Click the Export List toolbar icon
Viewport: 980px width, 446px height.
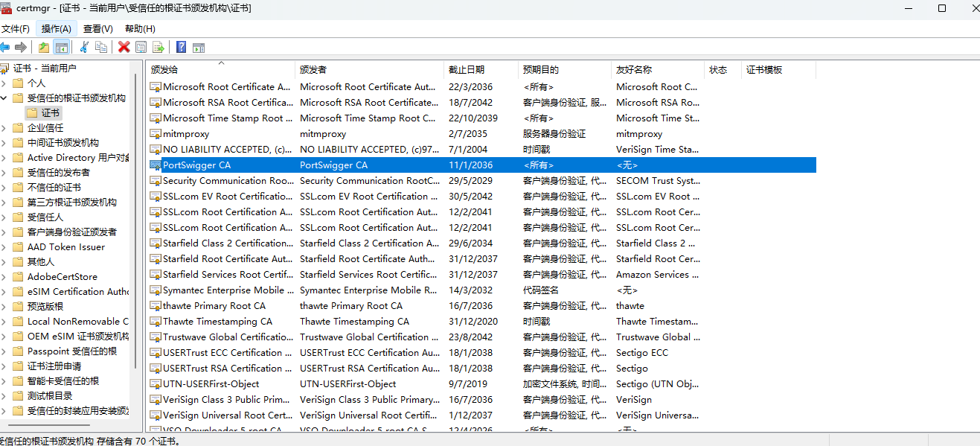tap(158, 48)
